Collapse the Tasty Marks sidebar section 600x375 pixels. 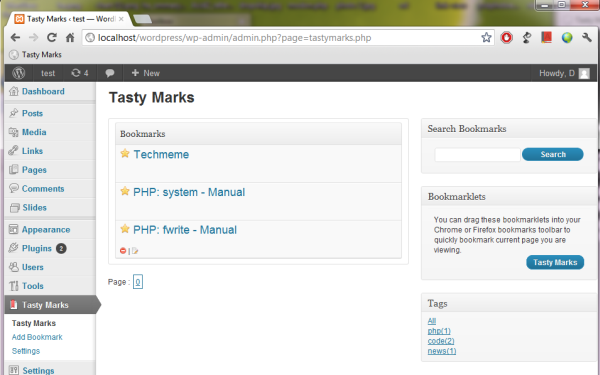(x=50, y=305)
